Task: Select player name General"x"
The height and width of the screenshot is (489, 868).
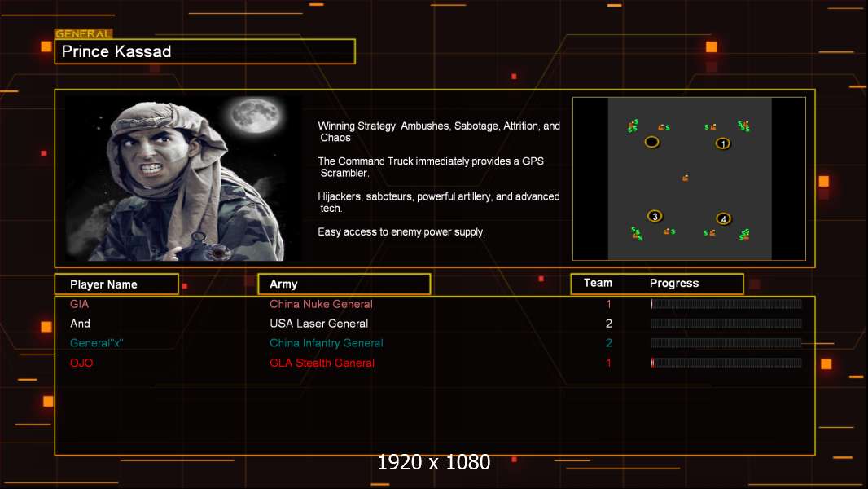Action: click(96, 343)
